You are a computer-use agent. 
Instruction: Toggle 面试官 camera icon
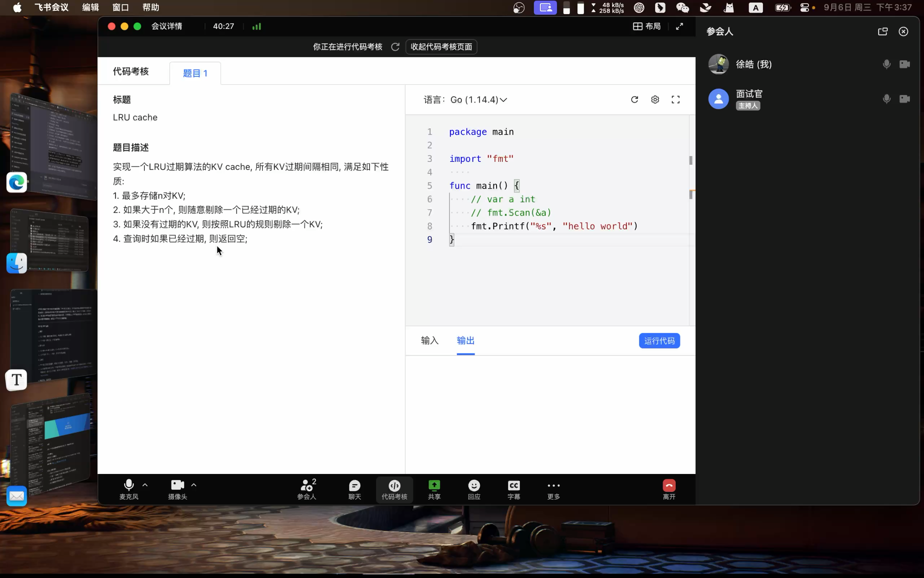(x=905, y=99)
